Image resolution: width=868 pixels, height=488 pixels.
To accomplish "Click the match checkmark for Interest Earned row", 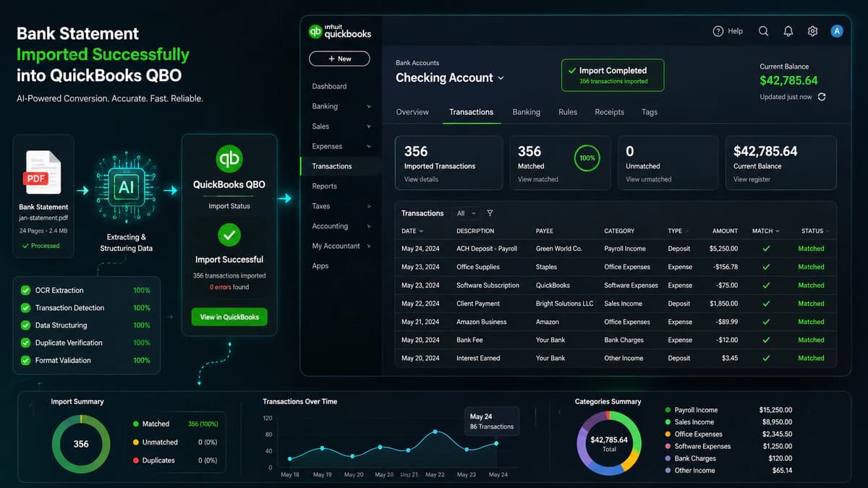I will click(x=766, y=358).
